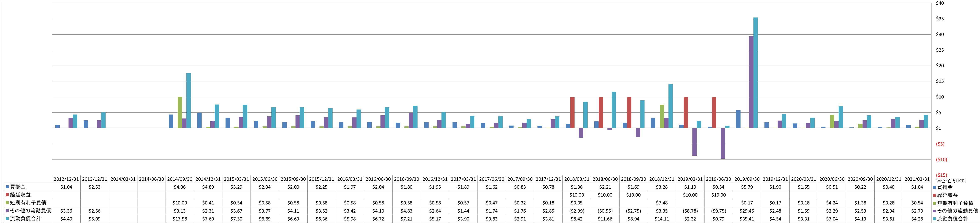This screenshot has height=223, width=980.
Task: Click the purple その他の流動負債 swatch in the table's row header
Action: tap(7, 211)
